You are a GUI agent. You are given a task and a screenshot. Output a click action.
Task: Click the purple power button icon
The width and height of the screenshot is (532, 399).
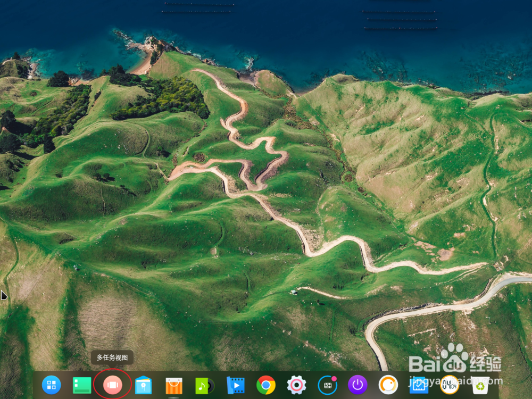358,385
